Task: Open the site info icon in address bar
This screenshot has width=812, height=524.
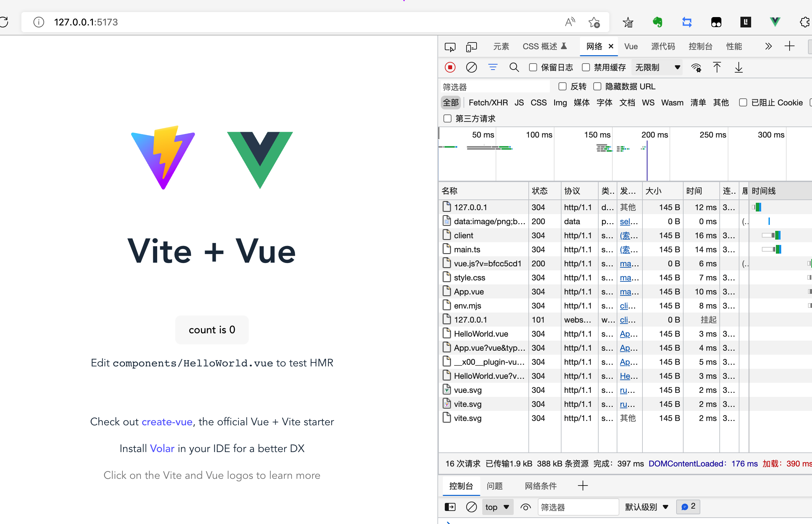Action: (38, 22)
